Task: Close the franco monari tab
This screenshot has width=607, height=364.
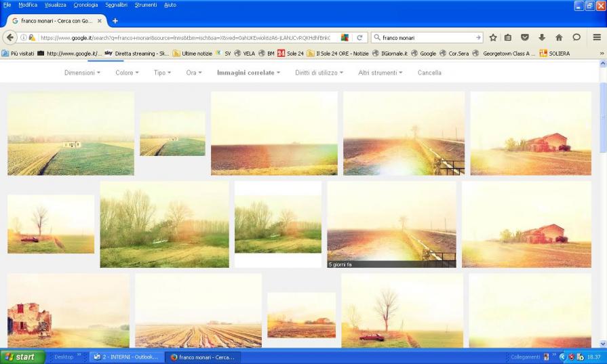Action: 99,21
